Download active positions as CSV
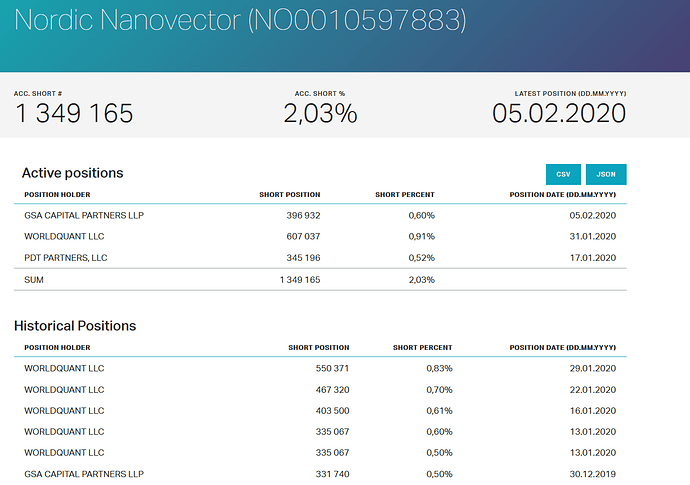Image resolution: width=690 pixels, height=485 pixels. 563,174
